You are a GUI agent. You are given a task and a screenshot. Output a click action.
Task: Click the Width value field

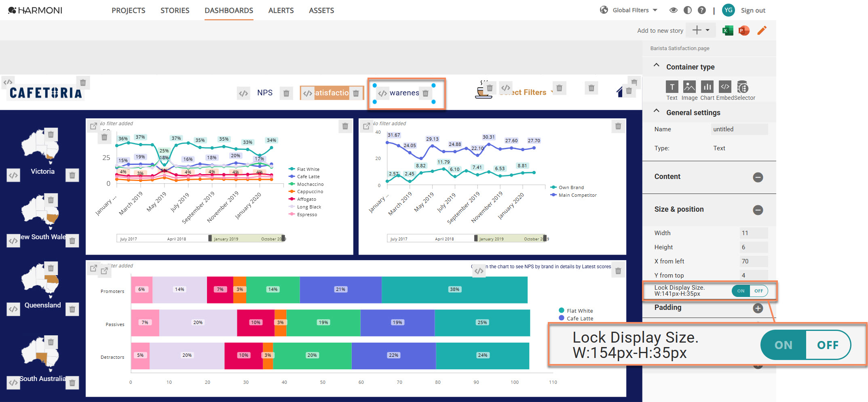[x=754, y=233]
